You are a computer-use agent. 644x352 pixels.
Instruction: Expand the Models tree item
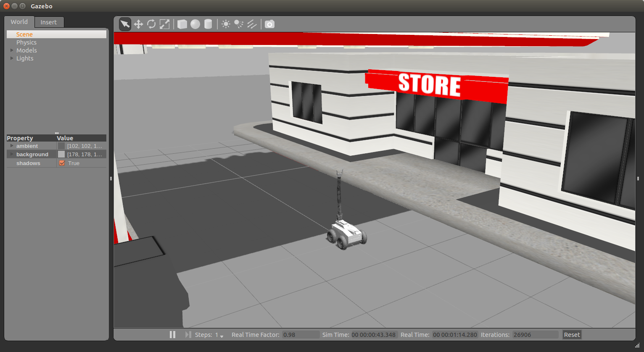[x=12, y=50]
